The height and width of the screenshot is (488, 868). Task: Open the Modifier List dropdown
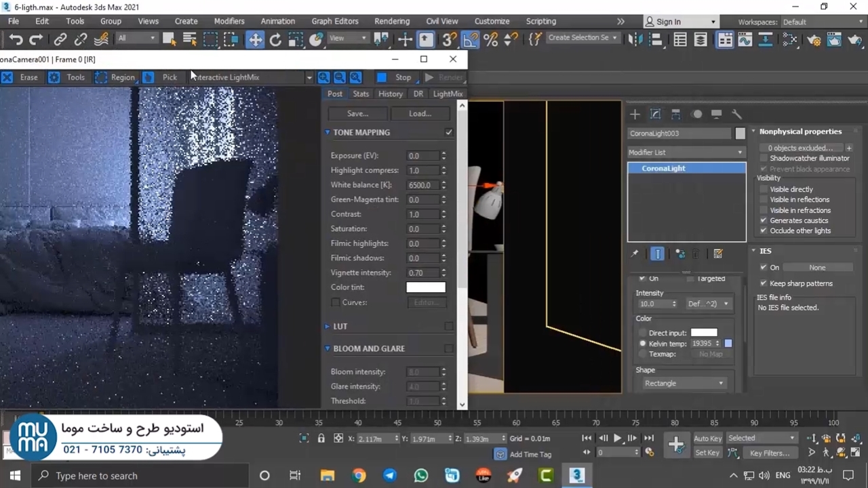click(x=686, y=152)
